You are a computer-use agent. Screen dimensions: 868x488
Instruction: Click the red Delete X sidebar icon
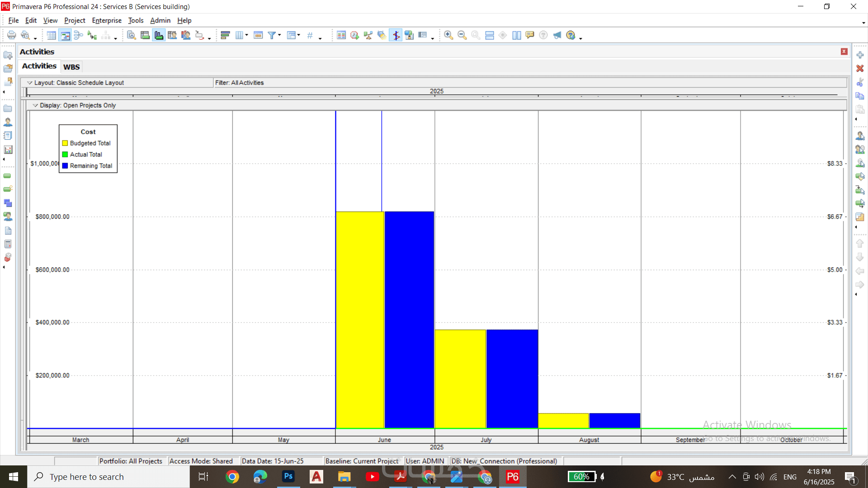(860, 68)
